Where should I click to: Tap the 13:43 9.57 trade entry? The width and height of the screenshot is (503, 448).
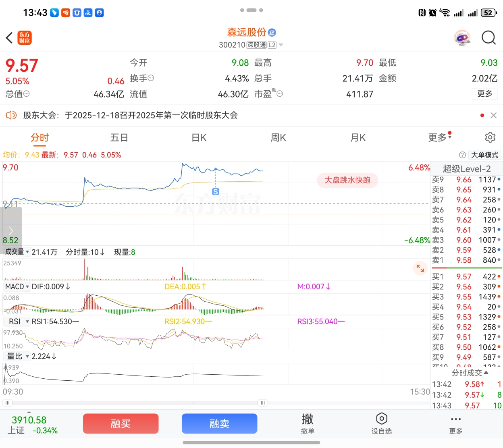[x=467, y=405]
